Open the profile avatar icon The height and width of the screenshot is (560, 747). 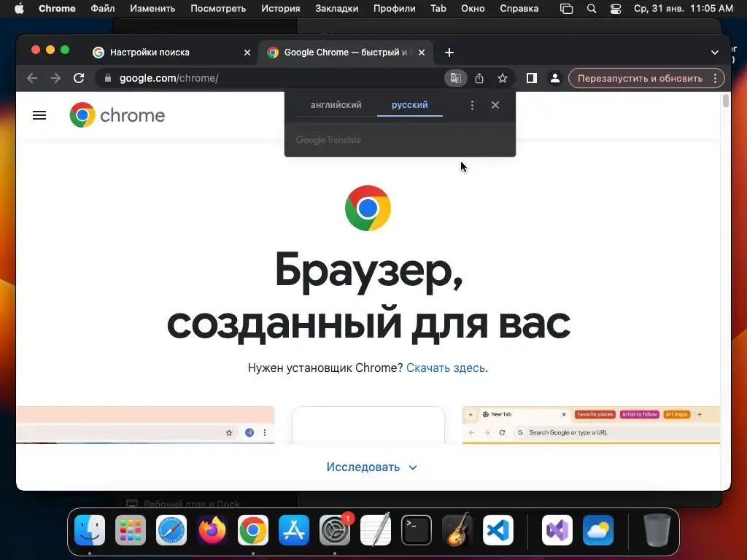[555, 78]
